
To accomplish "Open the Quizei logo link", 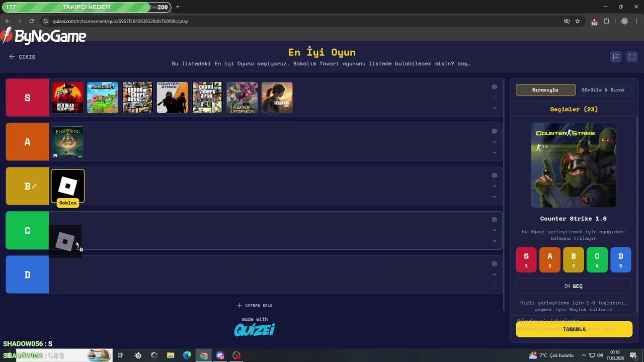I will pos(255,330).
